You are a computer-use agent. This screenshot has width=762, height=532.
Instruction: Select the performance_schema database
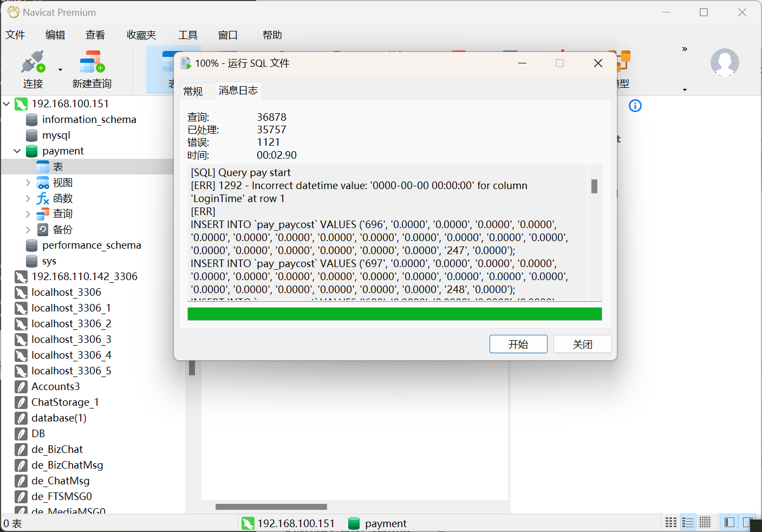[92, 245]
